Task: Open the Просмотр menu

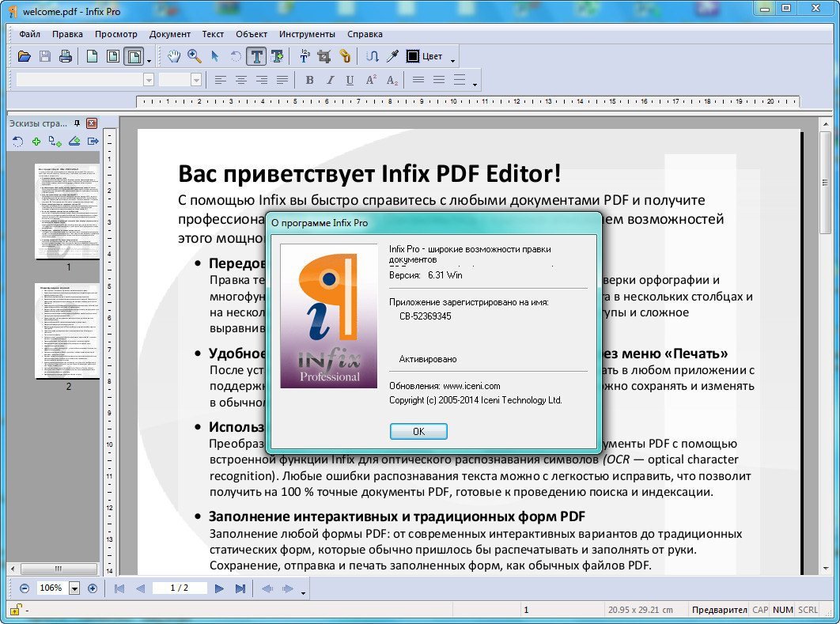Action: tap(115, 34)
